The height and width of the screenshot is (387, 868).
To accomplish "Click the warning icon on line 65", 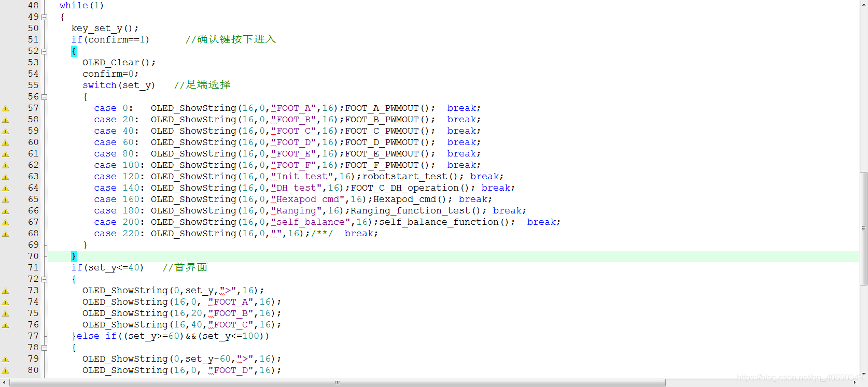I will [x=5, y=199].
